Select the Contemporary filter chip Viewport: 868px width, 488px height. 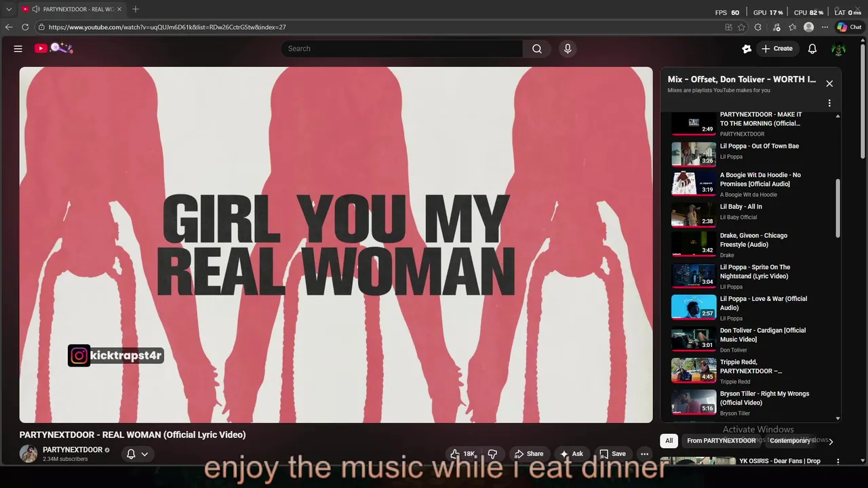[790, 441]
